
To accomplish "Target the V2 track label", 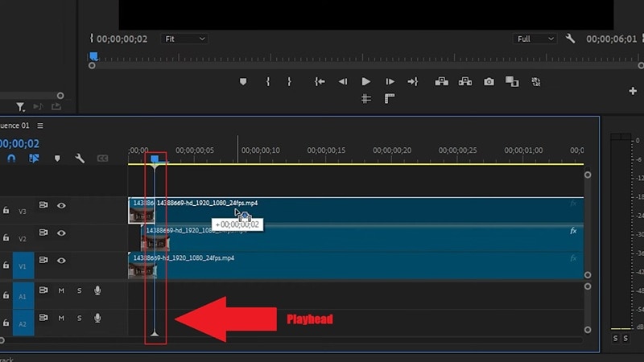I will (23, 238).
